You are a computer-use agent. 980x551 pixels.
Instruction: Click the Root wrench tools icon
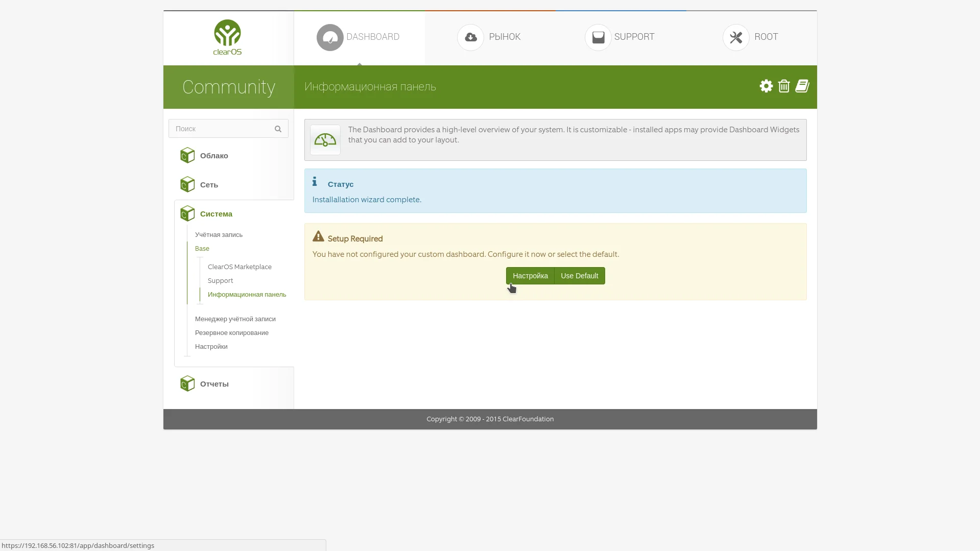coord(736,37)
